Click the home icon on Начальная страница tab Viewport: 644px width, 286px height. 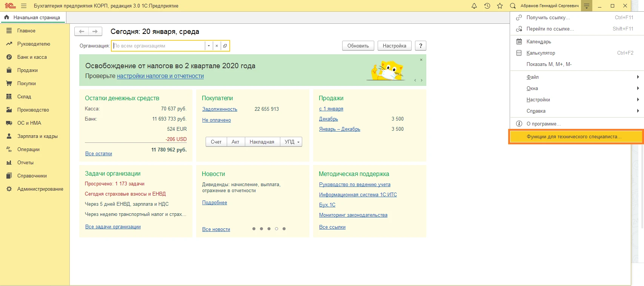click(6, 17)
